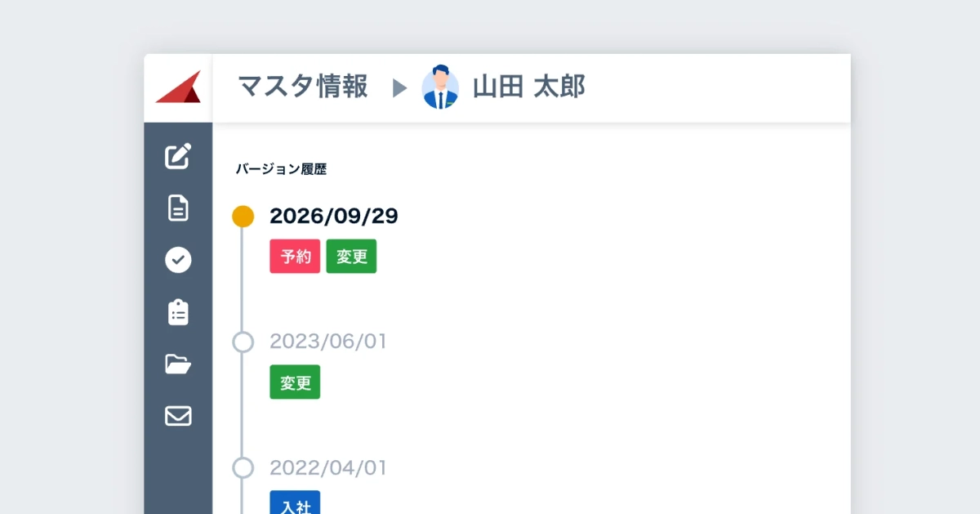
Task: Open the document icon in sidebar
Action: [178, 208]
